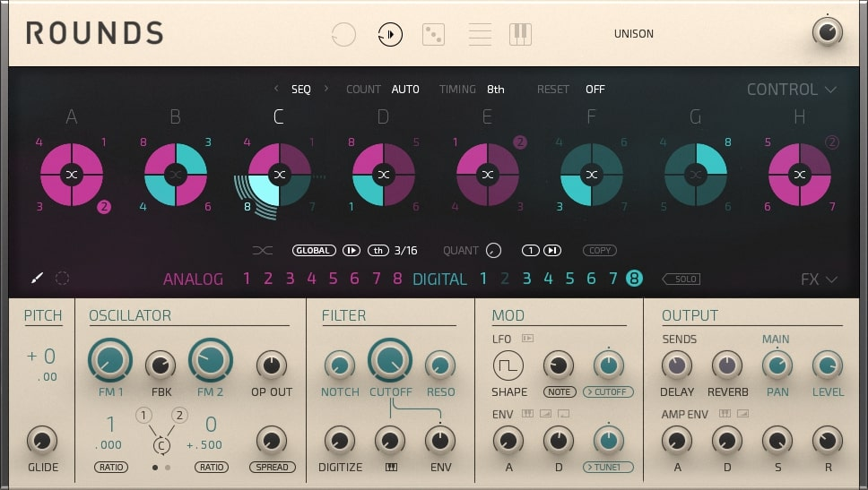The image size is (868, 490).
Task: Toggle the right RATIO button under FM 2
Action: [x=212, y=468]
